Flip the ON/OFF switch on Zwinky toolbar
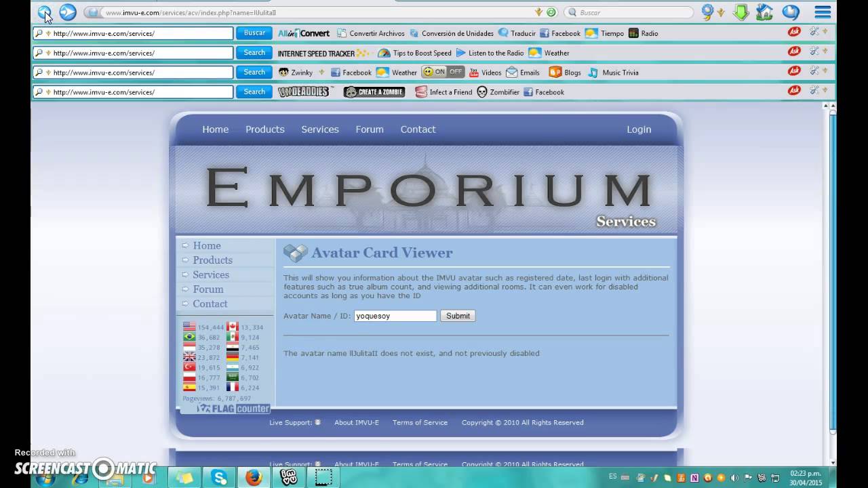The width and height of the screenshot is (868, 488). click(x=443, y=72)
